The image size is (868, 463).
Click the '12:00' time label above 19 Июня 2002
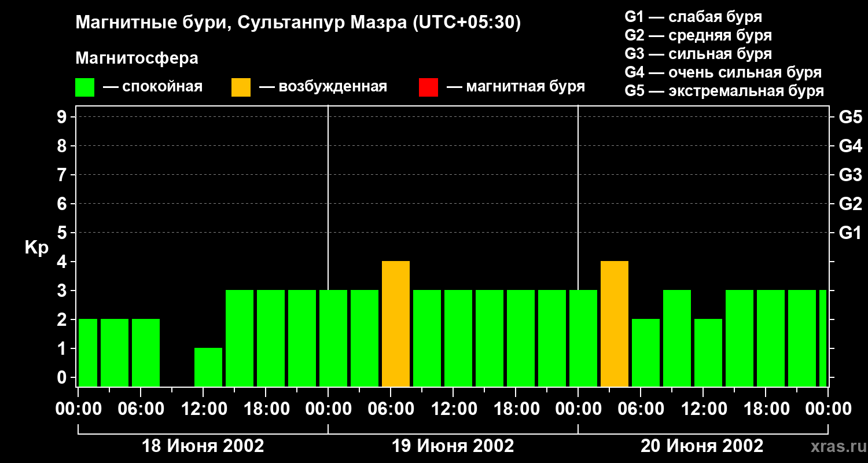(453, 409)
